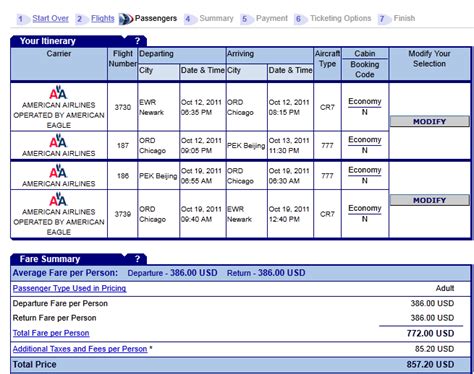This screenshot has width=474, height=374.
Task: Click the Adult passenger type value
Action: click(445, 288)
